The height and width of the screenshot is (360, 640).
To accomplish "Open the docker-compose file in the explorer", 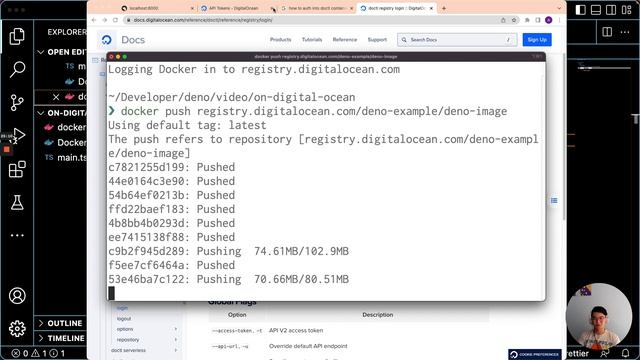I will point(65,127).
